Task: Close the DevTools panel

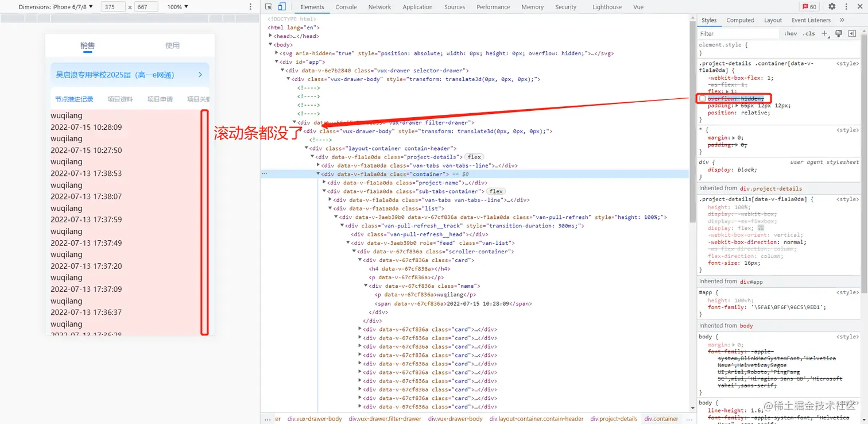Action: [x=861, y=7]
